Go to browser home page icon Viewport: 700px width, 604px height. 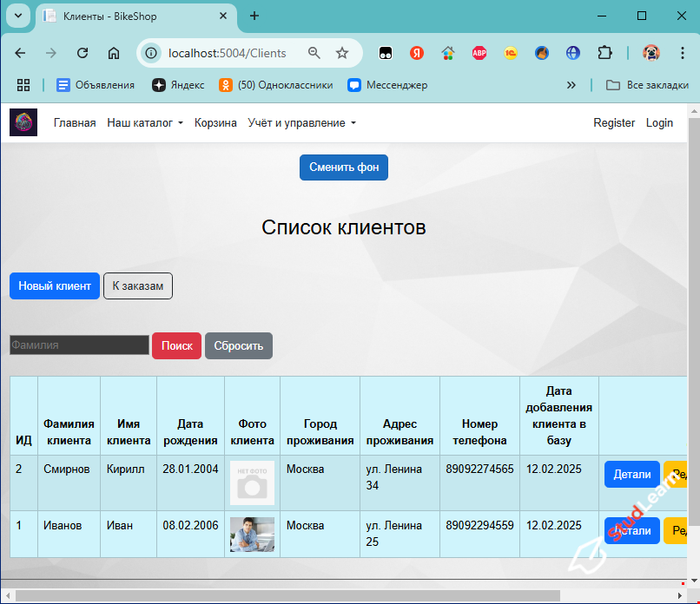tap(113, 53)
